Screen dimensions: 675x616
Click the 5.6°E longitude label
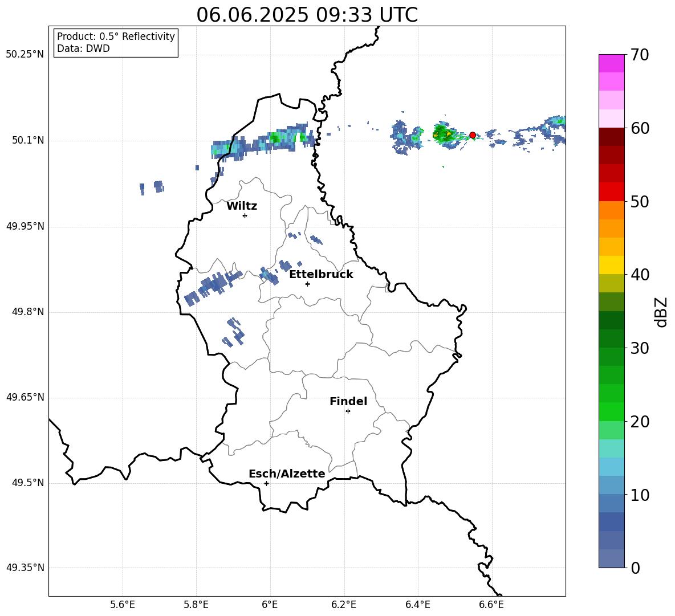coord(123,605)
